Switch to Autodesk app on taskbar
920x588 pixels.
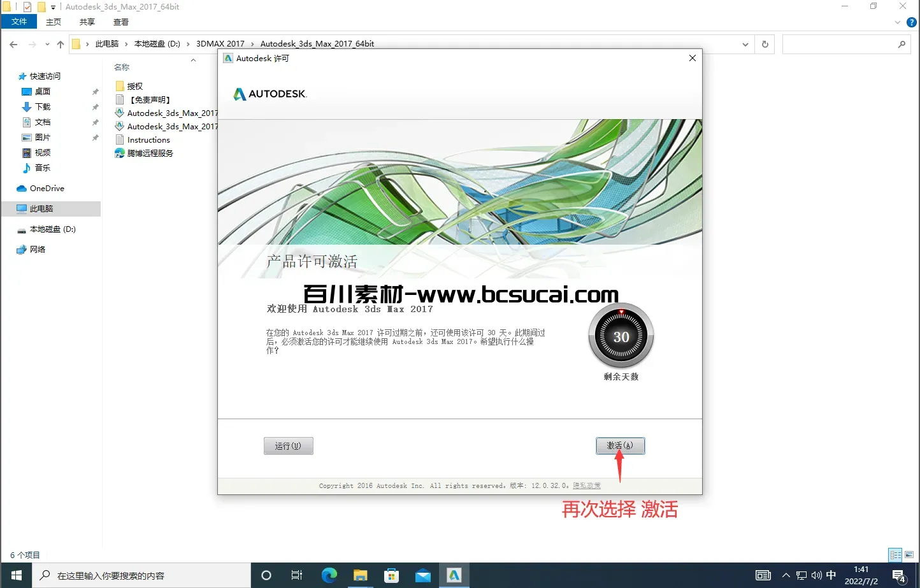click(454, 575)
